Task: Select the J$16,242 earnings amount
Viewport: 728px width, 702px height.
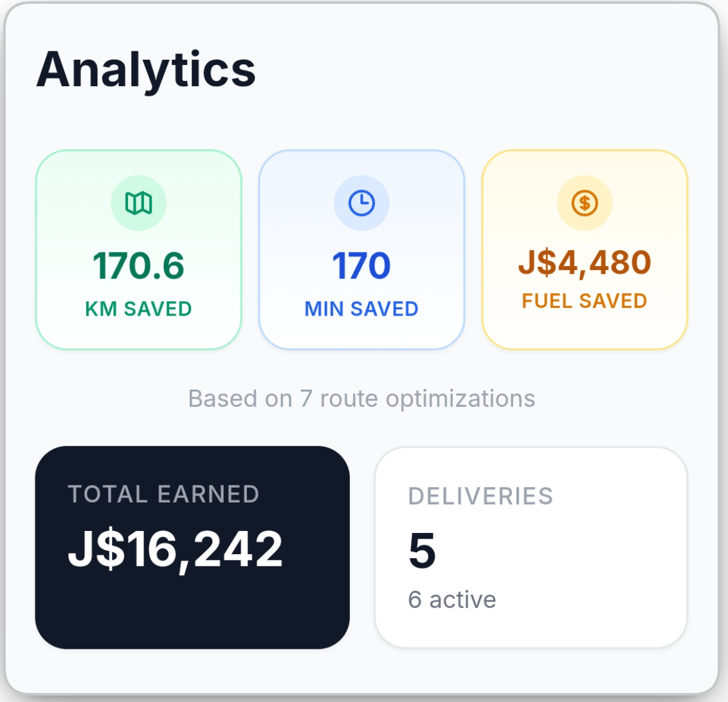Action: [175, 549]
